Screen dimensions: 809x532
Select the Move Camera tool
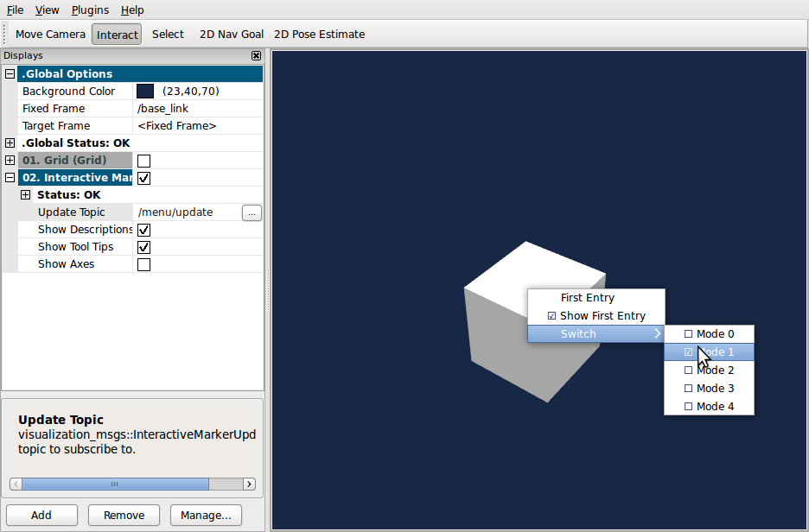pos(50,35)
